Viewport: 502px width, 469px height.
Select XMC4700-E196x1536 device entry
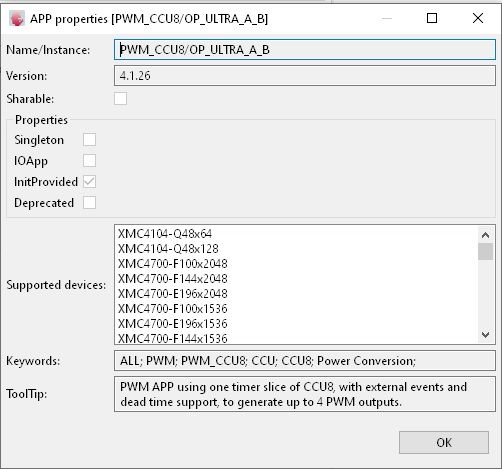pos(173,324)
